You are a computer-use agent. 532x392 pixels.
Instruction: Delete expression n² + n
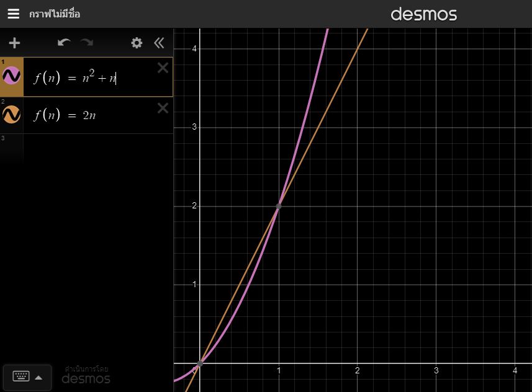point(163,68)
